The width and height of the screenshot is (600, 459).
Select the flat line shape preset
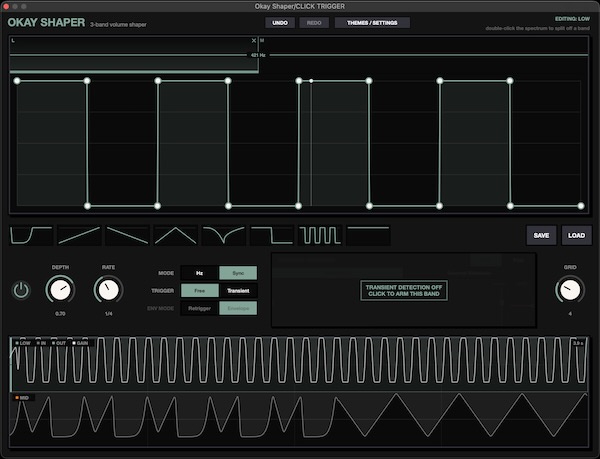(x=368, y=235)
